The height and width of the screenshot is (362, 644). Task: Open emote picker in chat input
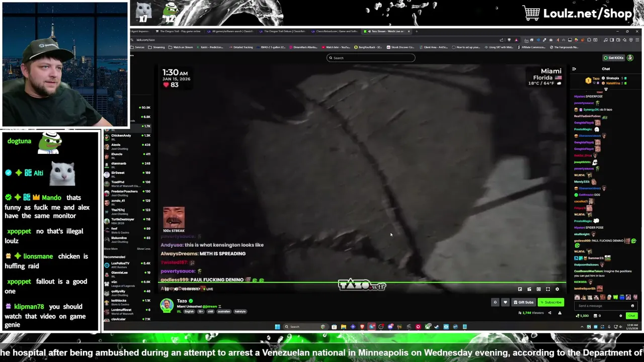click(632, 306)
